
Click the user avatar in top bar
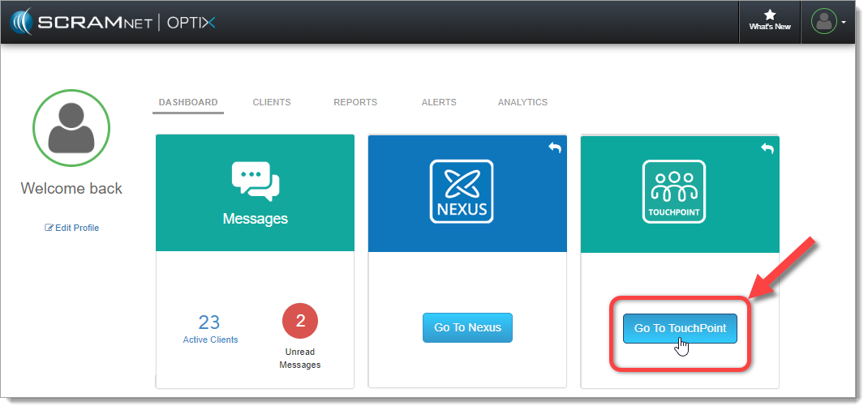pyautogui.click(x=823, y=22)
